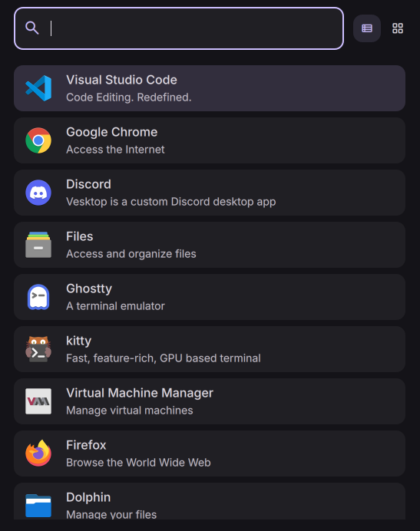Click the kitty terminal icon
Viewport: 420px width, 531px height.
click(x=38, y=349)
